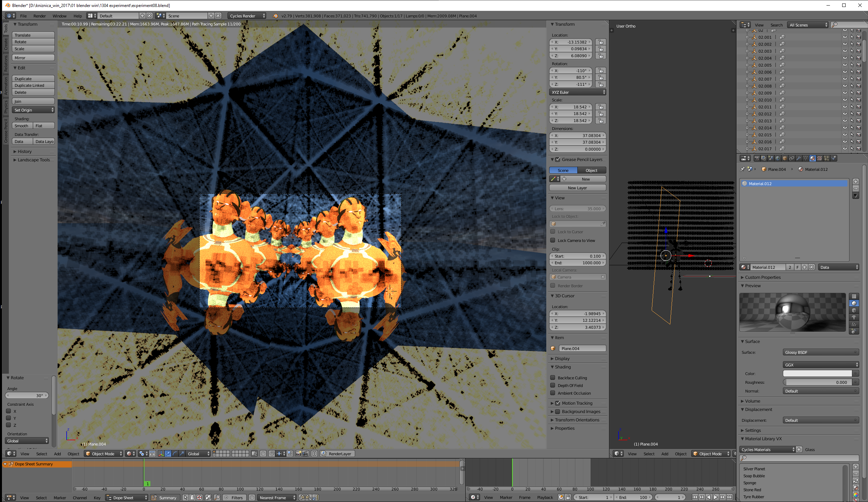Click the snap magnet icon
Screen dimensions: 868x502
pyautogui.click(x=271, y=454)
